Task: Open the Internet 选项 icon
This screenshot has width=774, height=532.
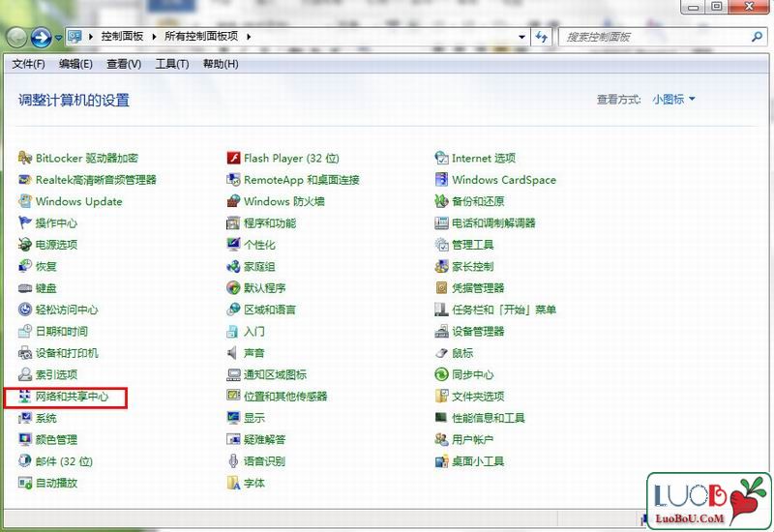Action: pos(442,158)
